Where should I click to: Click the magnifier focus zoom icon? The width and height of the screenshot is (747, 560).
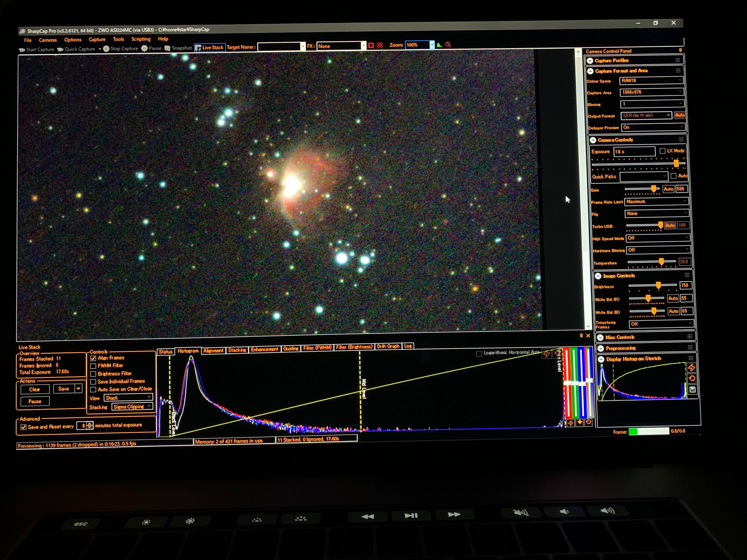(x=448, y=44)
